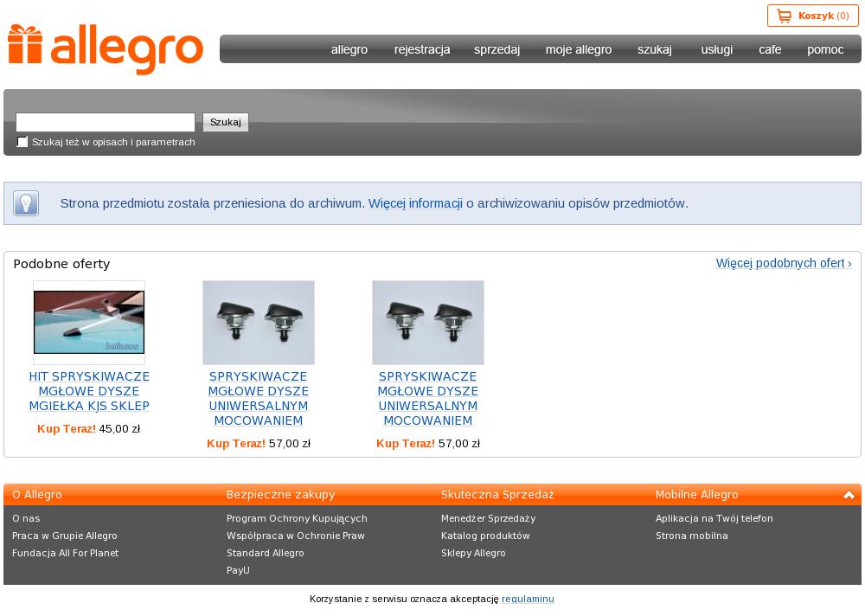This screenshot has width=865, height=616.
Task: Select sprzedaj in the navigation bar
Action: coord(497,49)
